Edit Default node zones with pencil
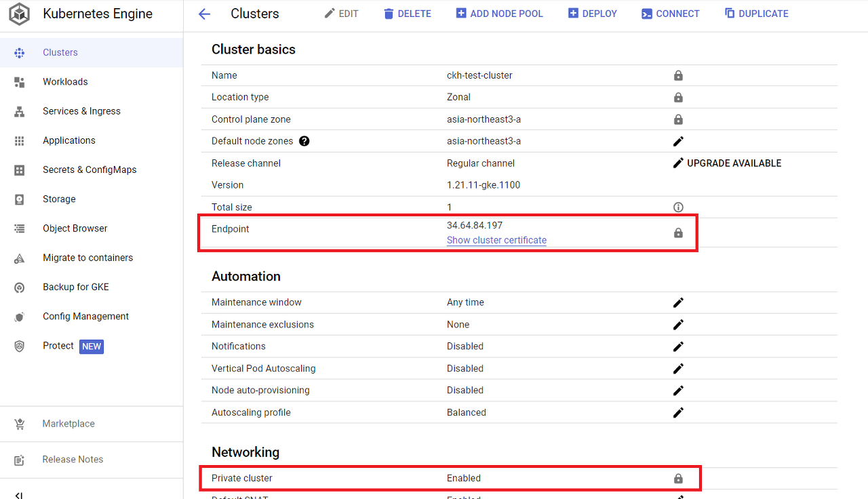868x499 pixels. (678, 141)
